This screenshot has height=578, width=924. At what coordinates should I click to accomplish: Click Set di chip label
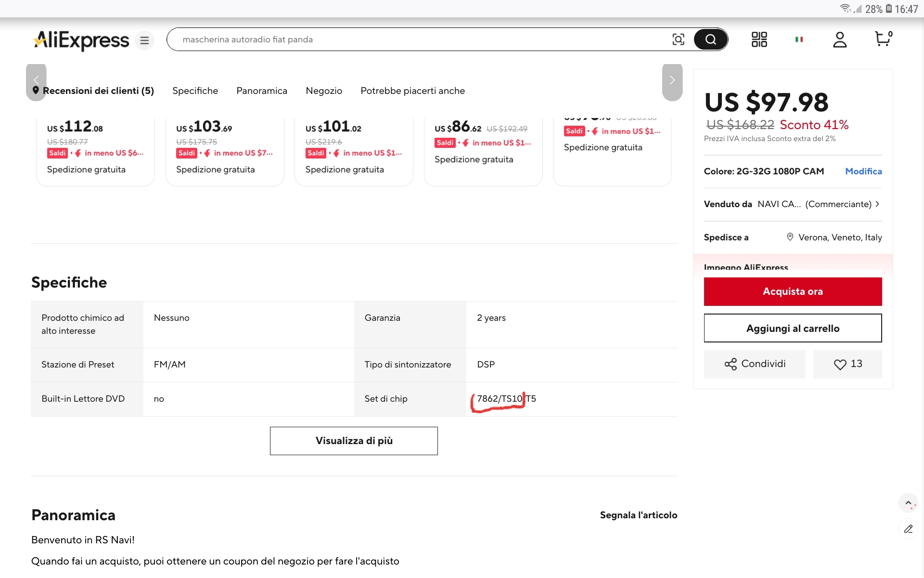pos(386,399)
